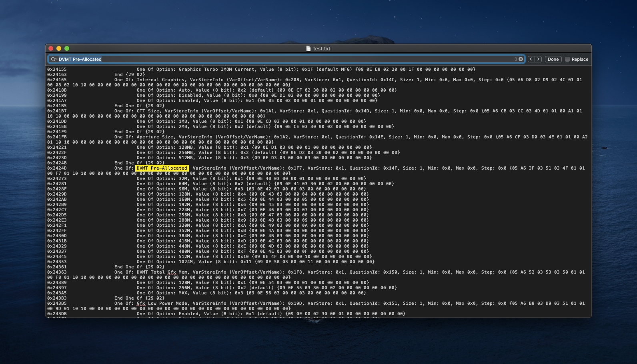Zoom the window with green button
Screen dimensions: 637x364
(67, 48)
